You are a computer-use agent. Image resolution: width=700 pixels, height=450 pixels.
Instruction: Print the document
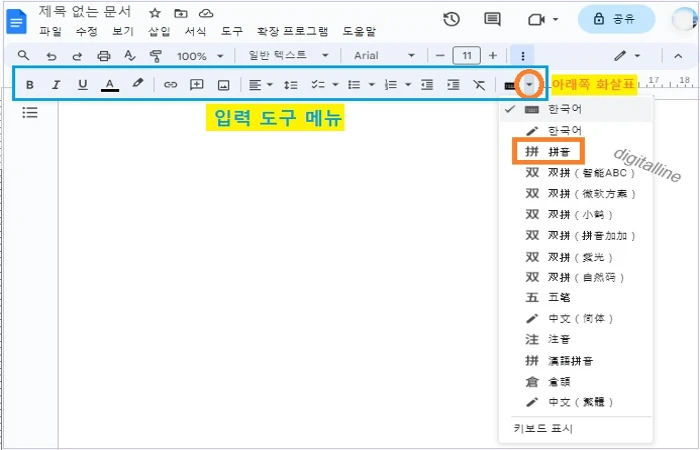point(104,56)
